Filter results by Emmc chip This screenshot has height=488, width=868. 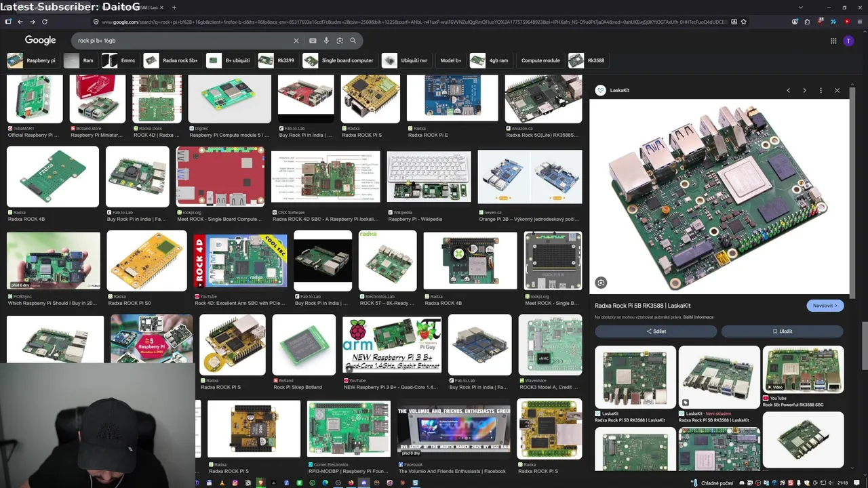(x=119, y=60)
